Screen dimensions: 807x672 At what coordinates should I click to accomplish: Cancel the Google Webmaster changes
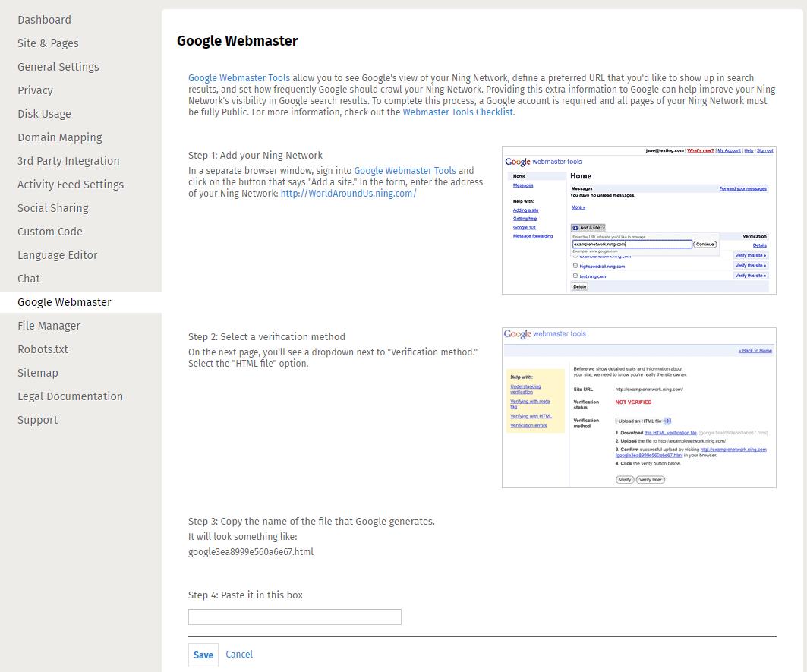point(239,654)
